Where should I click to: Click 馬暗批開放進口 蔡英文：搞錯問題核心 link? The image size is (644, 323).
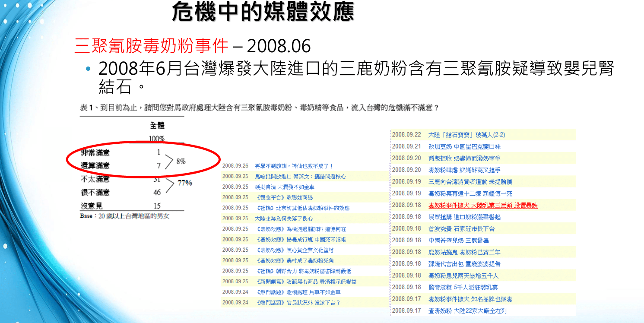(x=300, y=177)
